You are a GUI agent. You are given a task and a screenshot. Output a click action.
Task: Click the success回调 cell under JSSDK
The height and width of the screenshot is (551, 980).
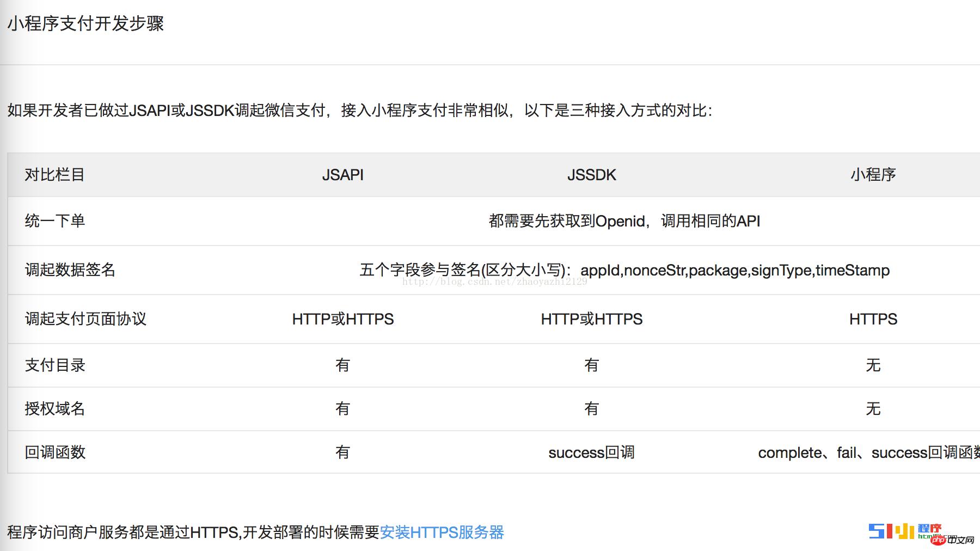(x=591, y=452)
